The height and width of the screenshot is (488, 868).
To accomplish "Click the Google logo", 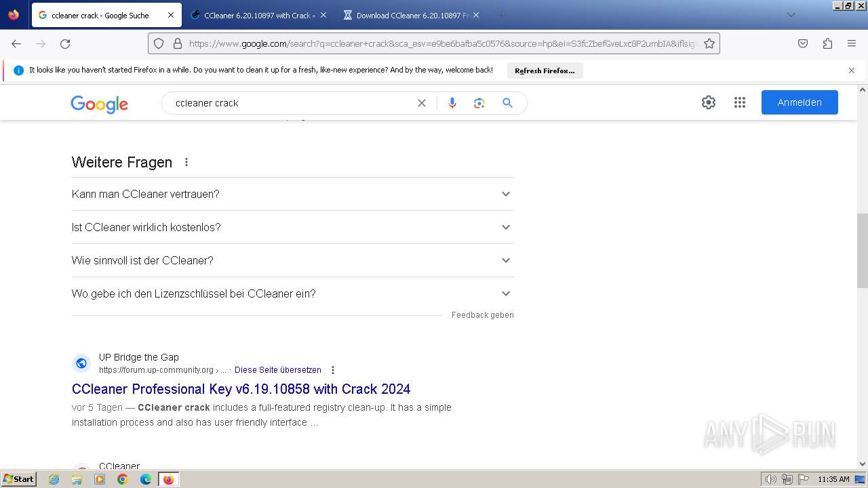I will (99, 104).
